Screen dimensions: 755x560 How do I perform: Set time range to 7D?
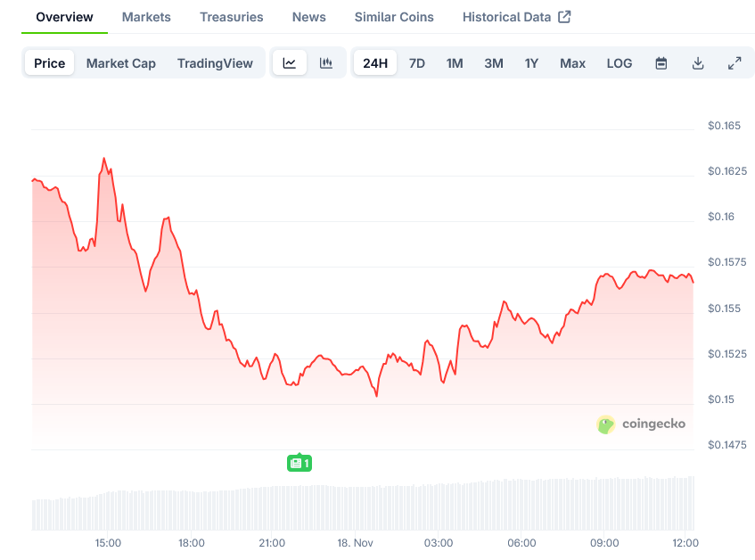coord(416,63)
